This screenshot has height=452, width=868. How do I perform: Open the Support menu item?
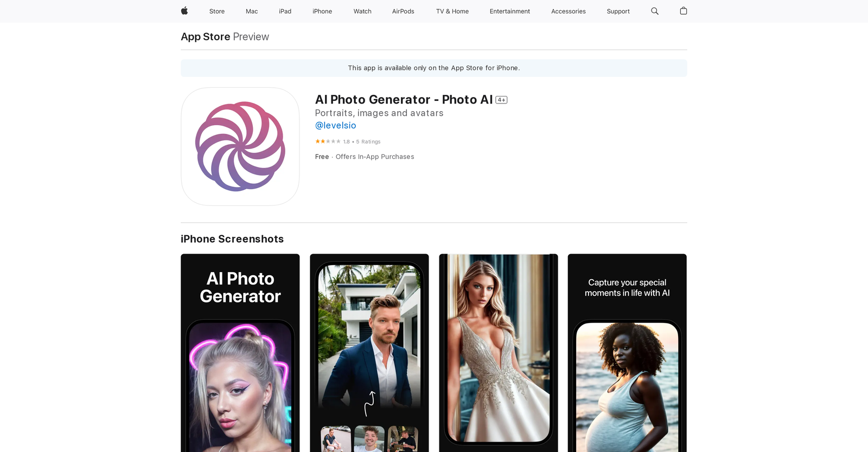(618, 11)
